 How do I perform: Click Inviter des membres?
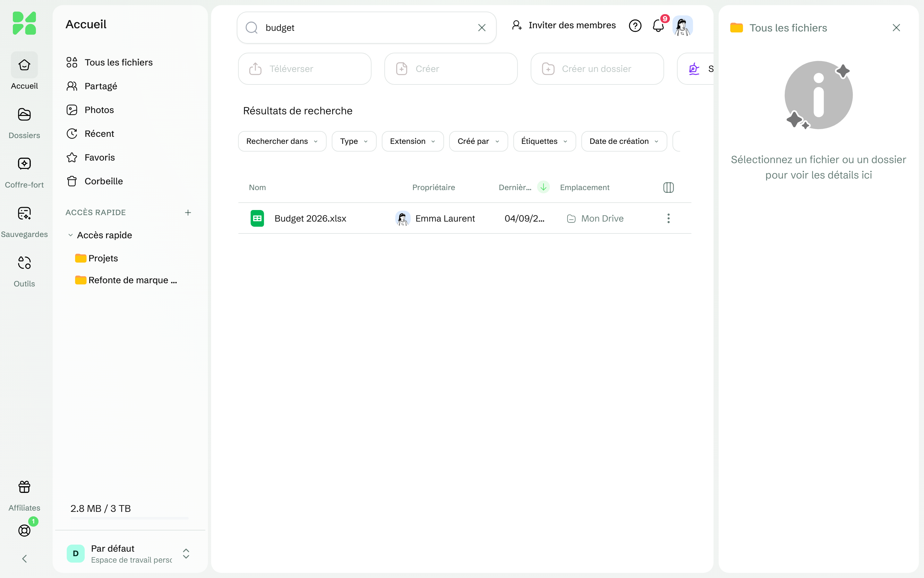[x=564, y=25]
